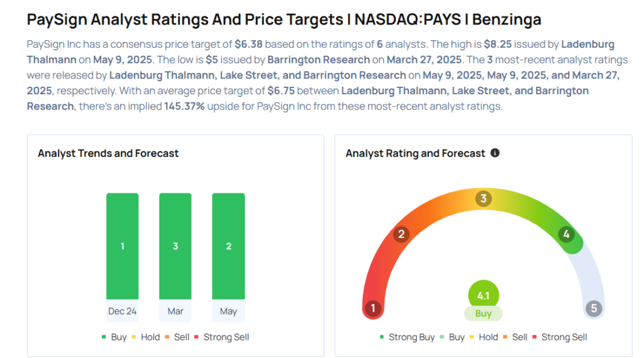Click gauge marker number 2
The image size is (644, 358).
pyautogui.click(x=401, y=234)
